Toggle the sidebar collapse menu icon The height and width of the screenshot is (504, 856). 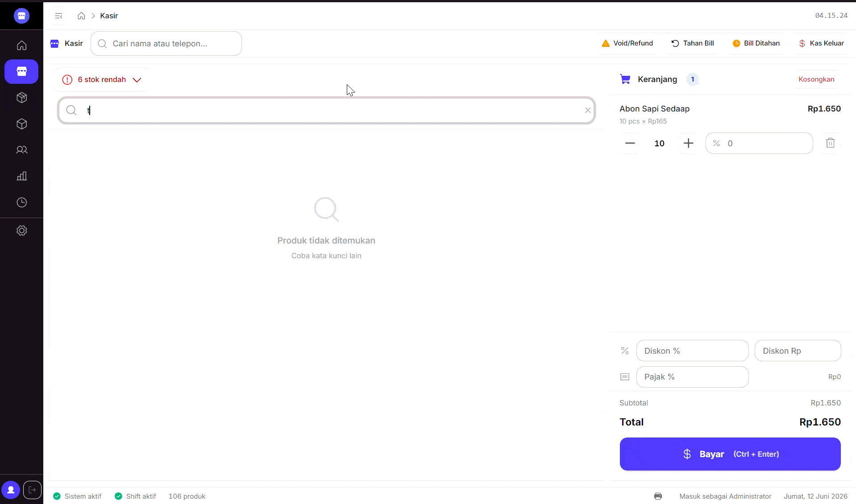58,16
